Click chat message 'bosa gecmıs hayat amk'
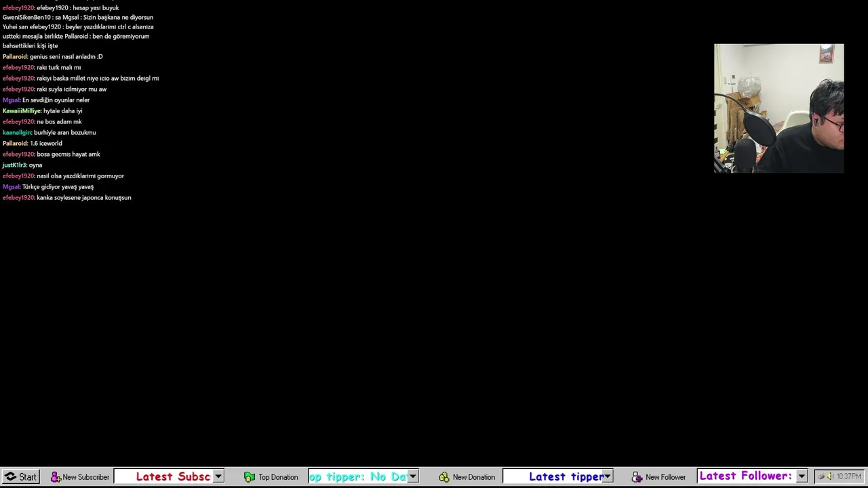Screen dimensions: 868x488 [68, 154]
